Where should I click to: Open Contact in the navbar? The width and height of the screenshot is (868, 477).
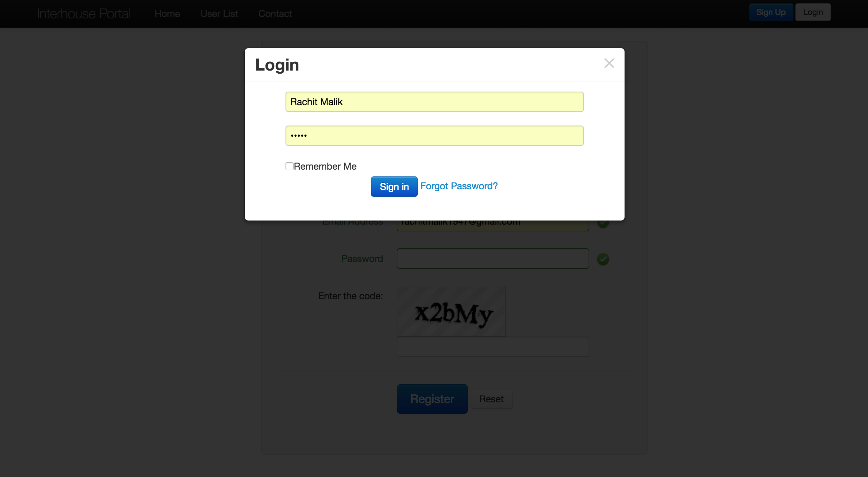pos(275,14)
